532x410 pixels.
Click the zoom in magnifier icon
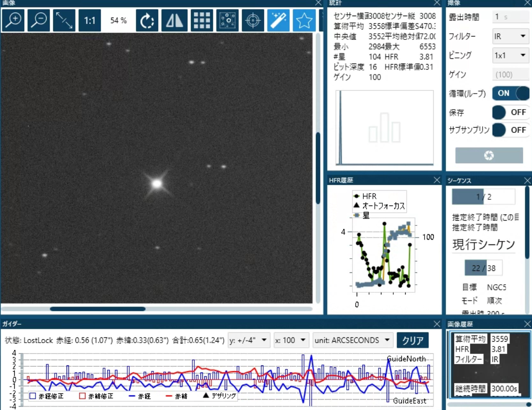pyautogui.click(x=13, y=20)
